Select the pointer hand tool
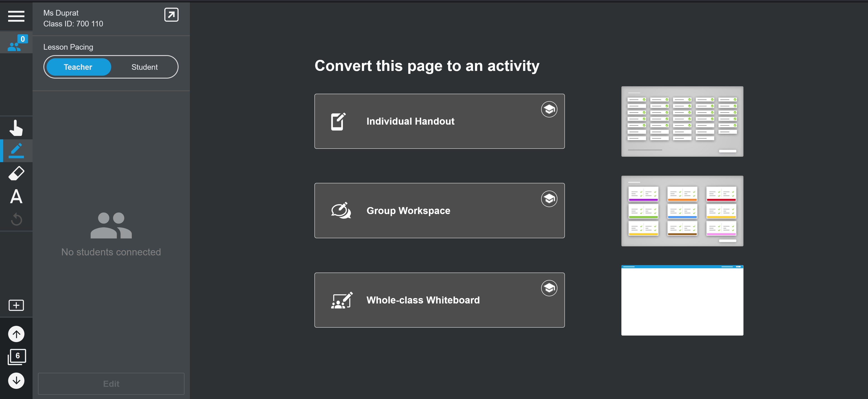868x399 pixels. [x=16, y=128]
